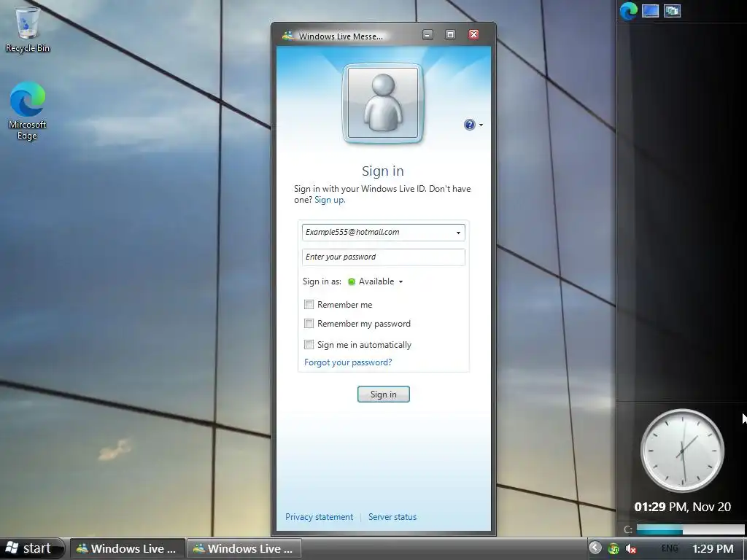Viewport: 747px width, 560px height.
Task: Click the Sign up link
Action: (x=330, y=200)
